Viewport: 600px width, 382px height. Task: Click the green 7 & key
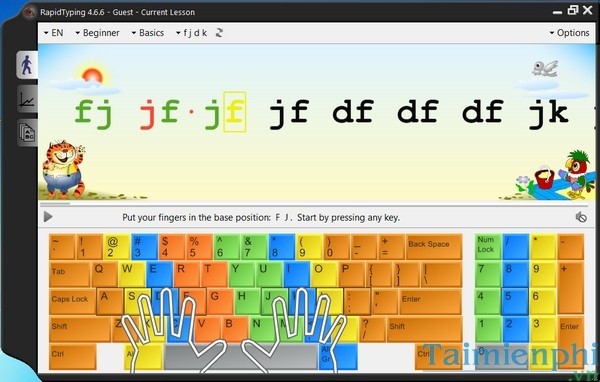point(255,247)
